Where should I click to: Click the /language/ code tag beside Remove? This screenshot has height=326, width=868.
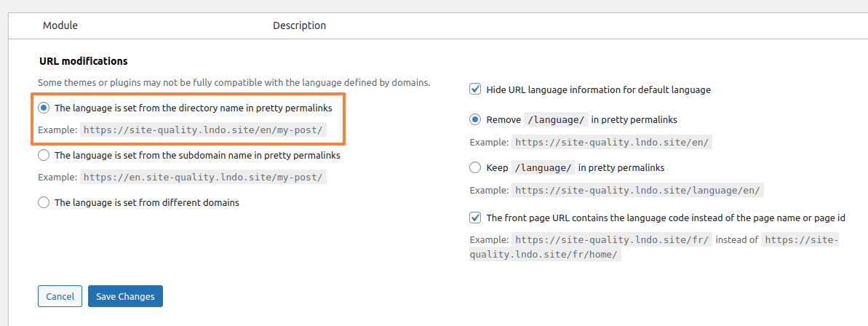(x=556, y=119)
